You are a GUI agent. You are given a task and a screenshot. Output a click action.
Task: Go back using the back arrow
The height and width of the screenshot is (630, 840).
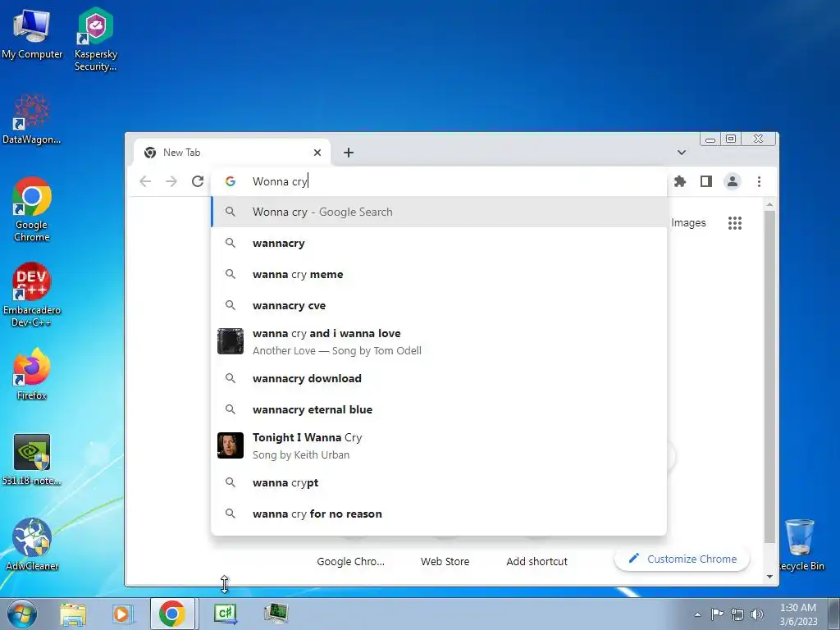click(145, 181)
